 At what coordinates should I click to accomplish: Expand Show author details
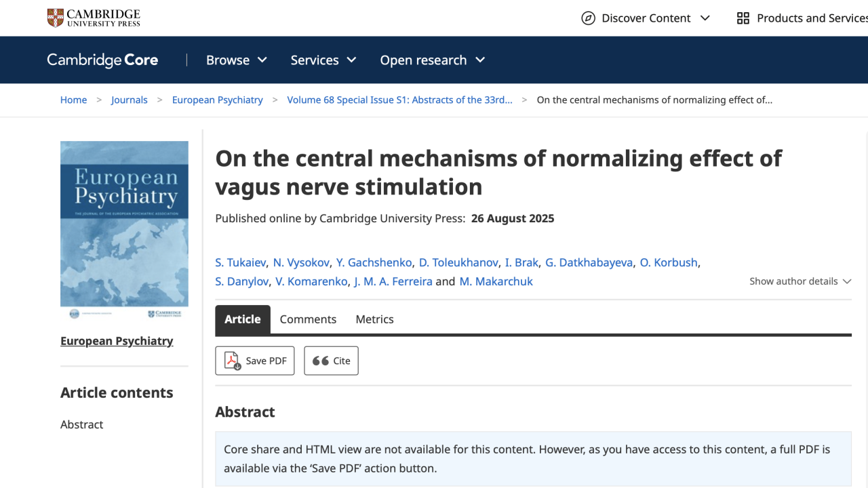pyautogui.click(x=800, y=281)
